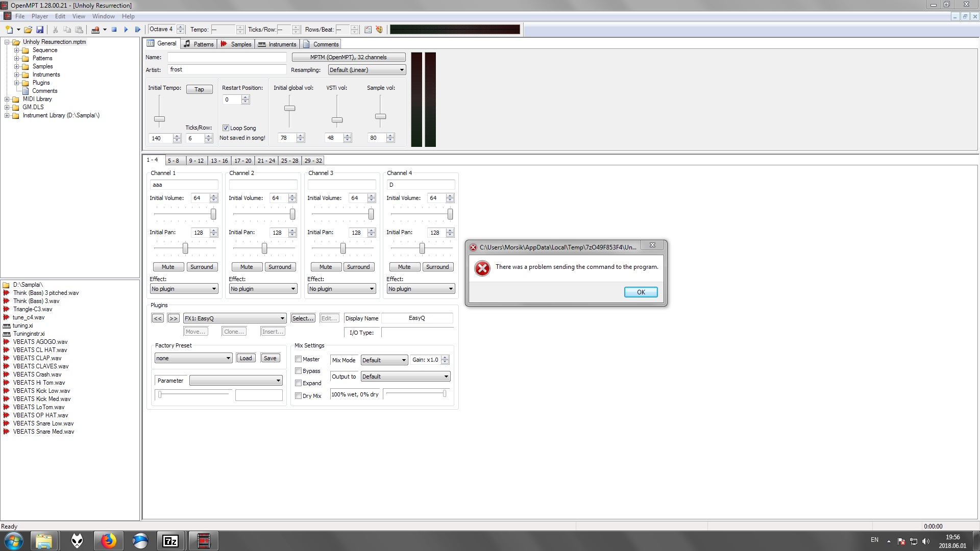Click the Open file folder icon
Viewport: 980px width, 551px height.
28,30
